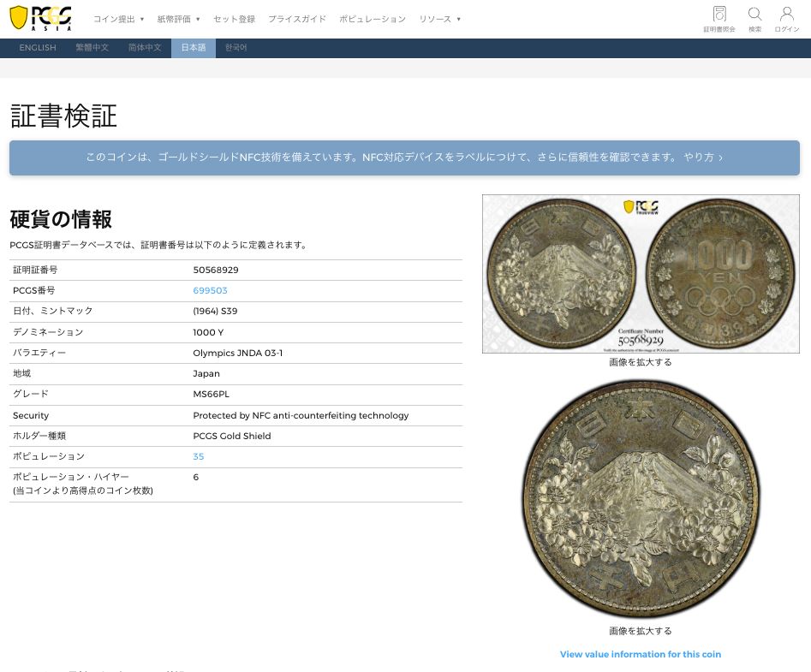Click the Security row label

tap(31, 415)
